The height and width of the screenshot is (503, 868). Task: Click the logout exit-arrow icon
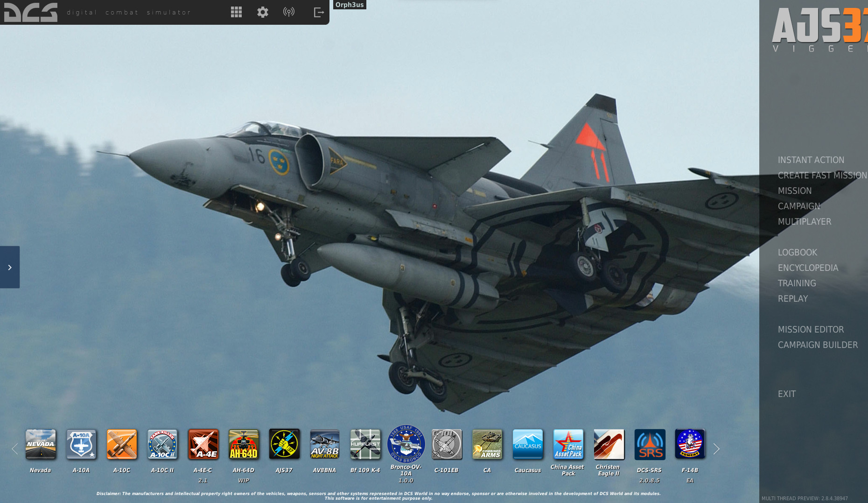click(319, 12)
